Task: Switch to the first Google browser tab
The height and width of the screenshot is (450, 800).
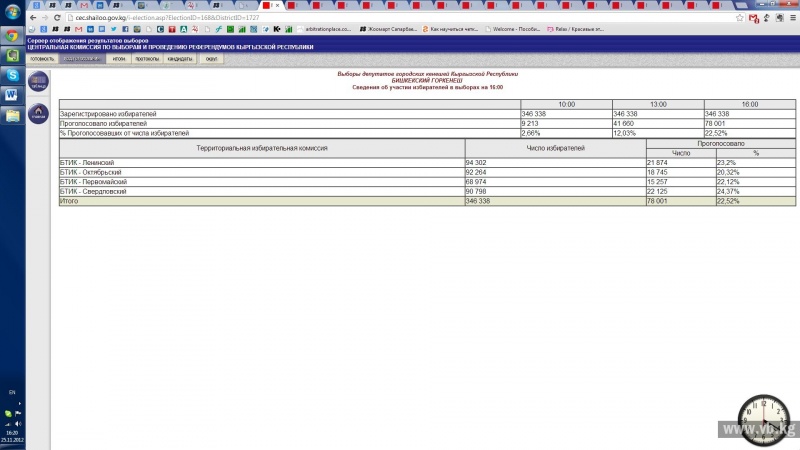Action: (37, 5)
